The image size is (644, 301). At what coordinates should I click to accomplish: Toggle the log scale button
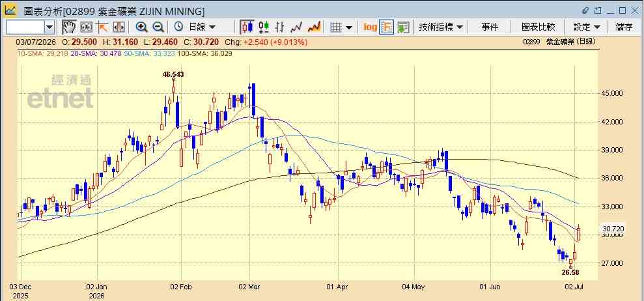coord(370,27)
